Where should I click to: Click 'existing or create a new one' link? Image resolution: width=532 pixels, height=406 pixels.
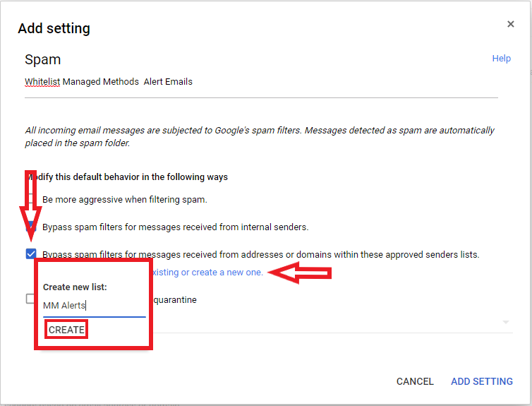point(207,273)
